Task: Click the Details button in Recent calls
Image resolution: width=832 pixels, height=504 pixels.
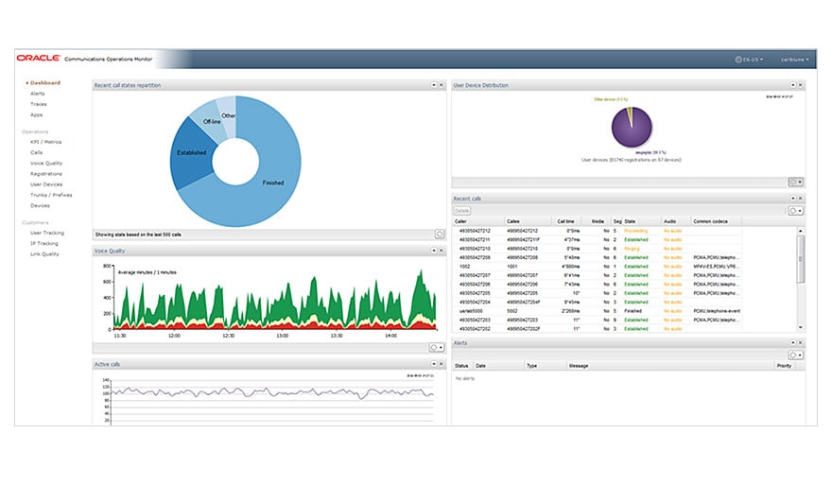Action: [461, 211]
